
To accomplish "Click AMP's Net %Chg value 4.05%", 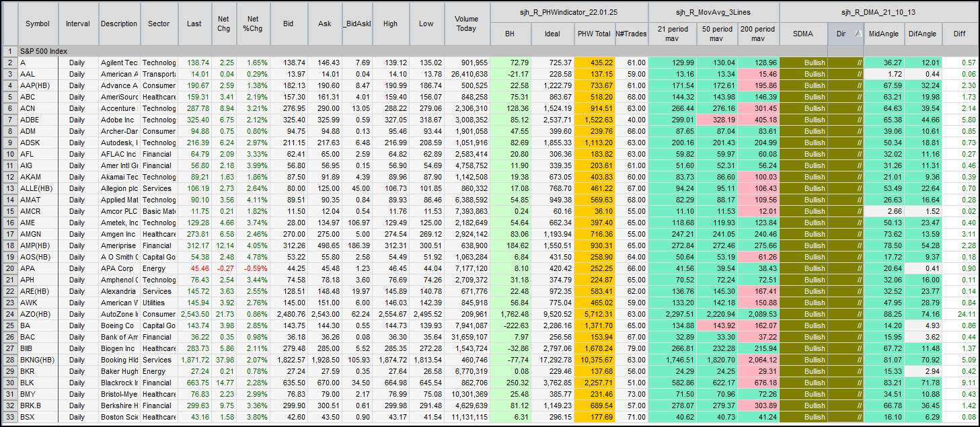I will click(258, 245).
